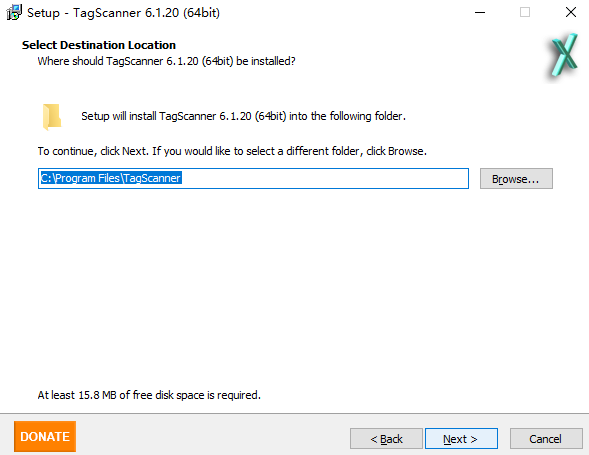Click the gray button bar beside DONATE

point(212,437)
